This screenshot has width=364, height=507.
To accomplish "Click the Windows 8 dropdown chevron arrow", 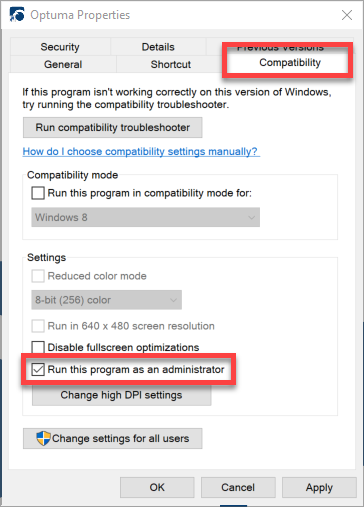I will pyautogui.click(x=251, y=218).
